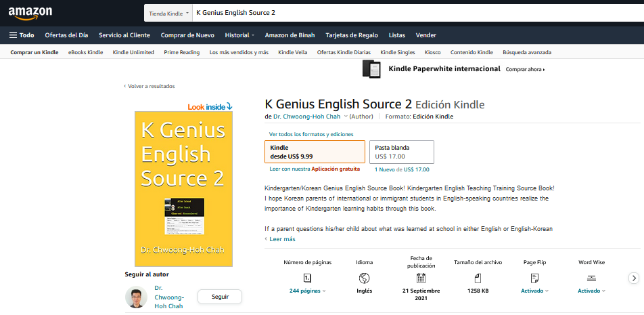Click the Kindle Paperwhite internacional banner text
Screen dimensions: 644x315
[444, 68]
